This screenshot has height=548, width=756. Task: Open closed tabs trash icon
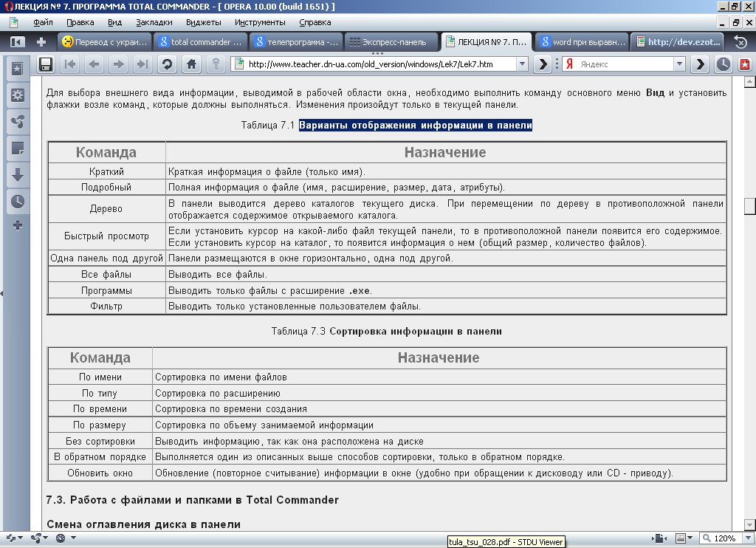tap(740, 42)
